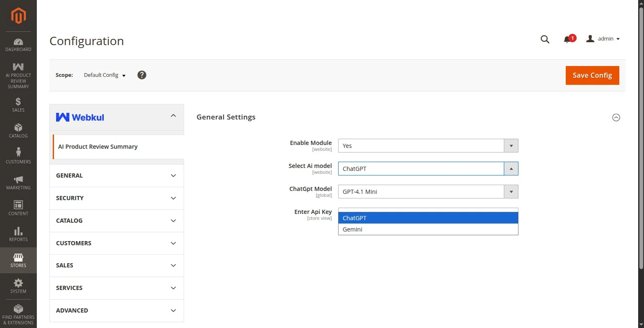Open the Enable Module dropdown
The image size is (644, 328).
tap(428, 146)
